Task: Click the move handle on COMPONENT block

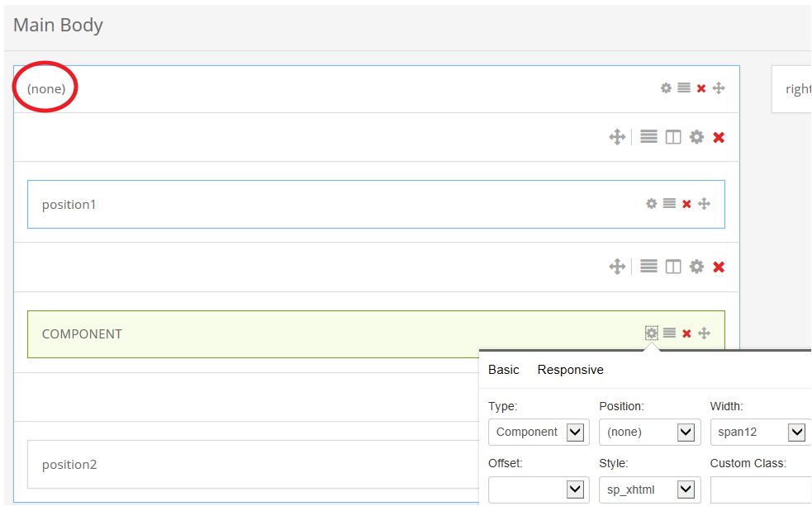Action: [704, 333]
